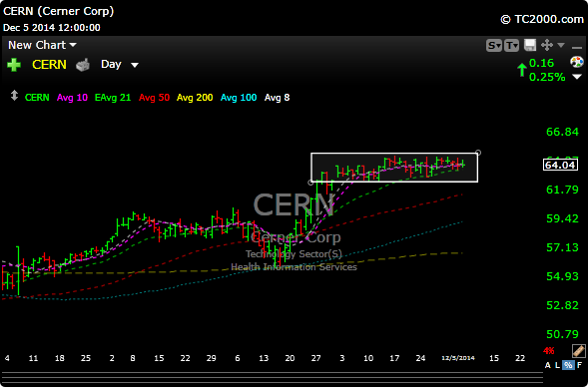The image size is (588, 387).
Task: Click the green plus add indicator icon
Action: (x=14, y=65)
